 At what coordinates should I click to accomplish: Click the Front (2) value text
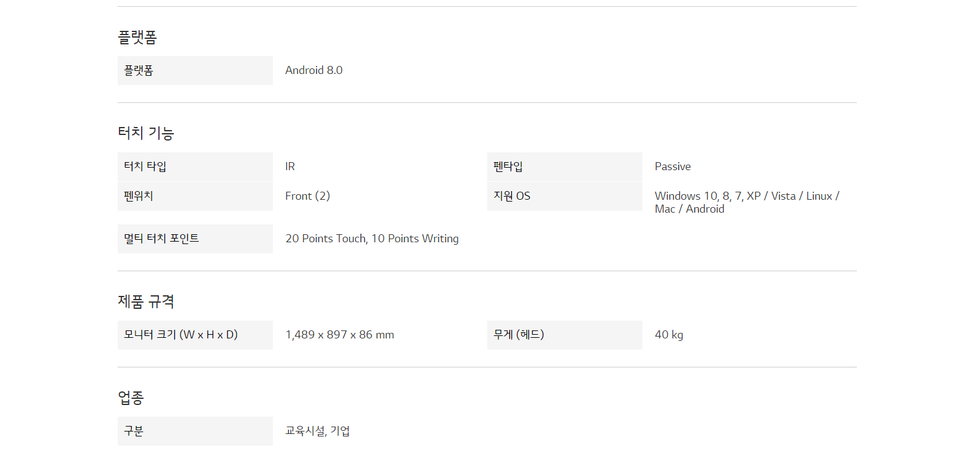click(x=307, y=196)
